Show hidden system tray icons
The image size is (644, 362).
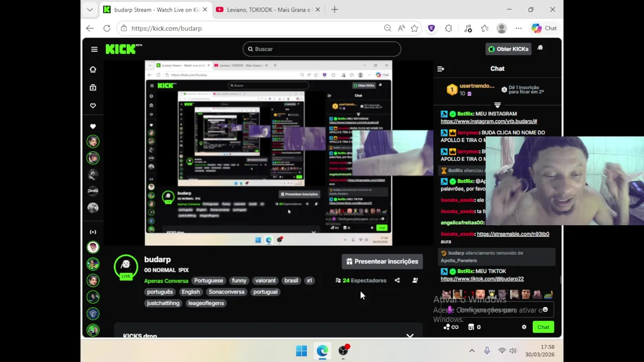point(472,351)
